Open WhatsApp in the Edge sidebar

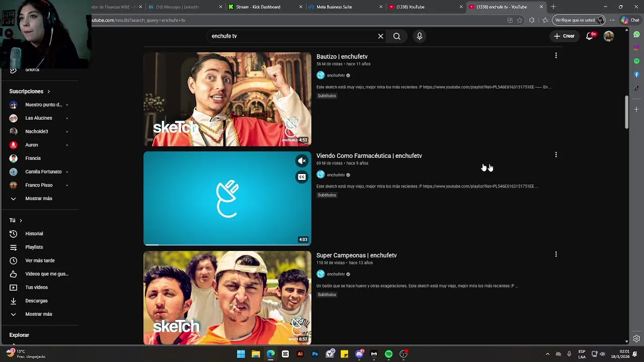coord(636,35)
